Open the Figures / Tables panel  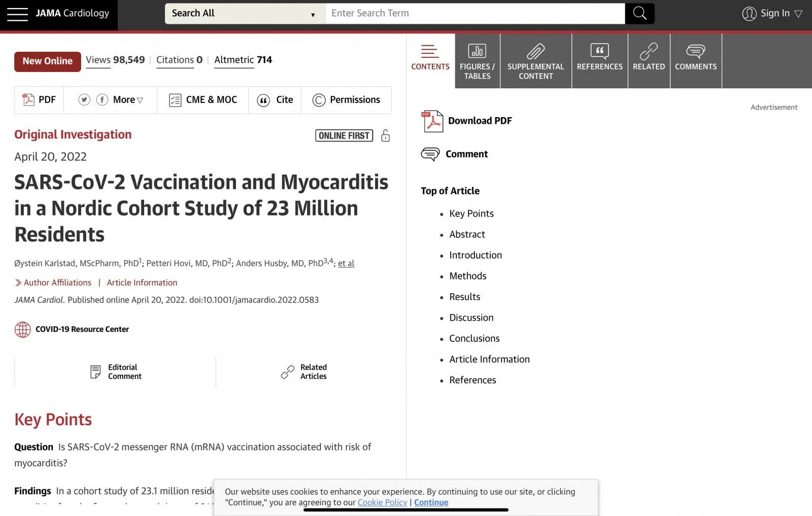477,61
